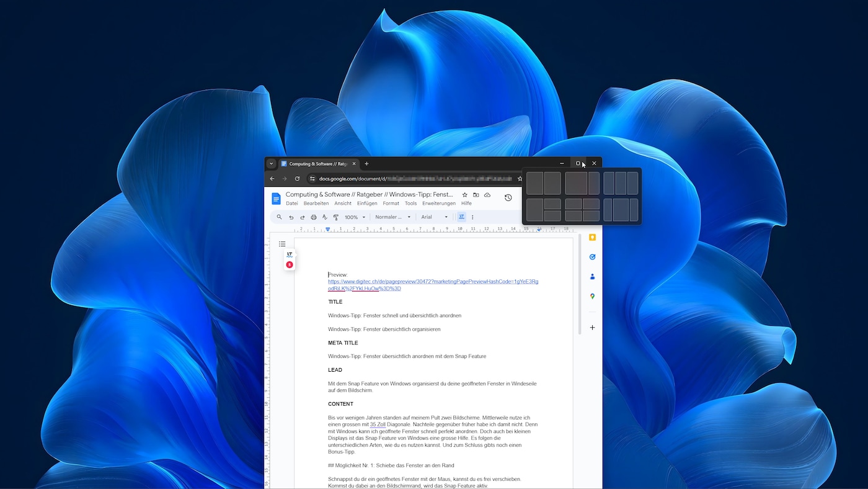
Task: Undo the last action in Docs toolbar
Action: (291, 217)
